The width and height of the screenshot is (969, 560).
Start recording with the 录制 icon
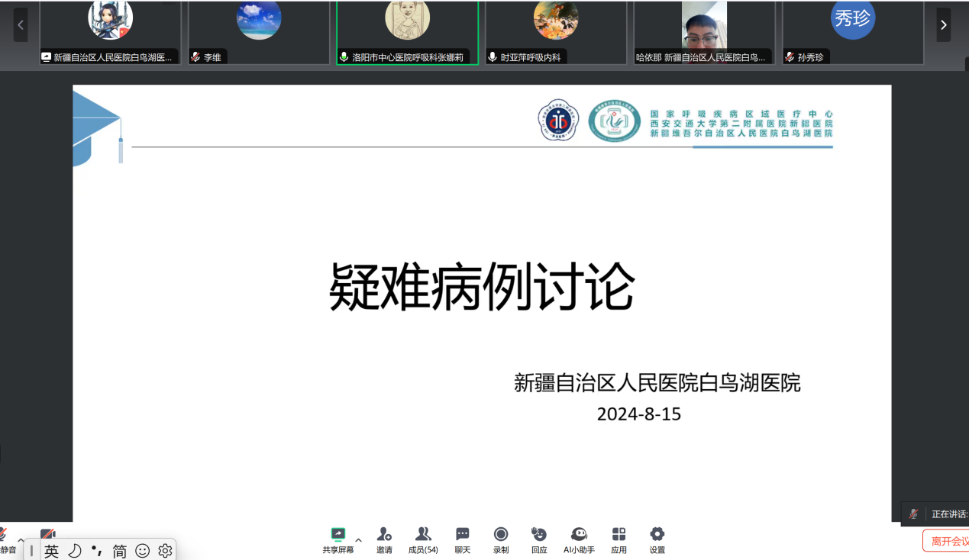[501, 535]
